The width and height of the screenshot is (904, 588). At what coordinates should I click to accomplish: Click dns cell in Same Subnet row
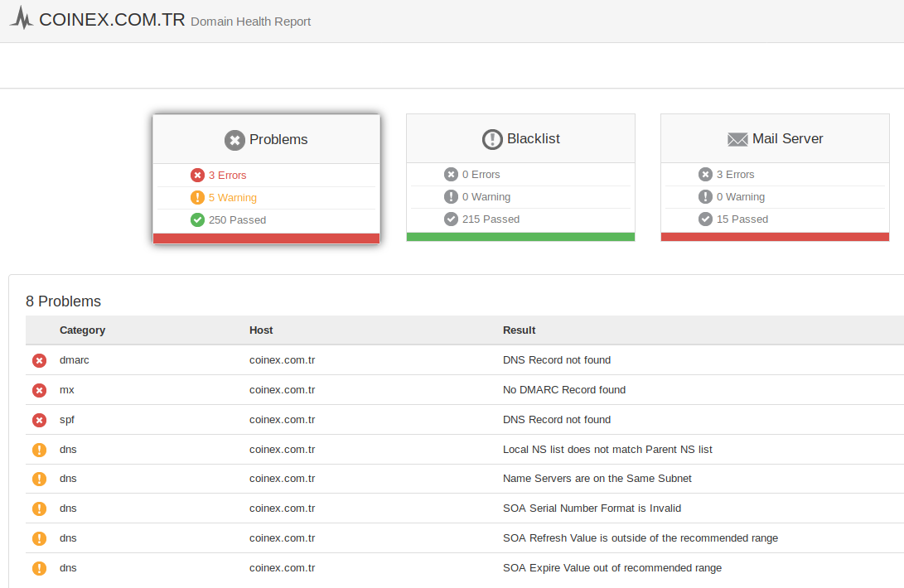pos(68,479)
